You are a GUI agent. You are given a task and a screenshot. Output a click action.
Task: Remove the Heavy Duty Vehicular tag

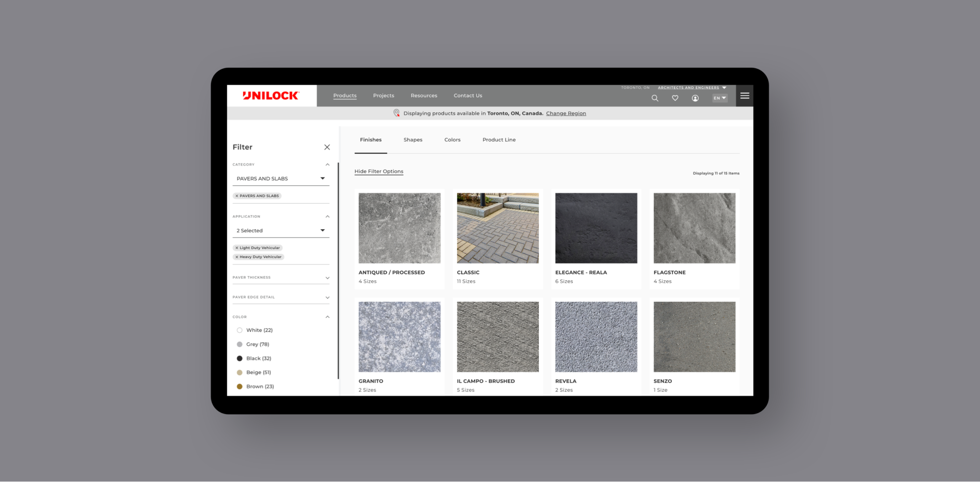tap(237, 257)
